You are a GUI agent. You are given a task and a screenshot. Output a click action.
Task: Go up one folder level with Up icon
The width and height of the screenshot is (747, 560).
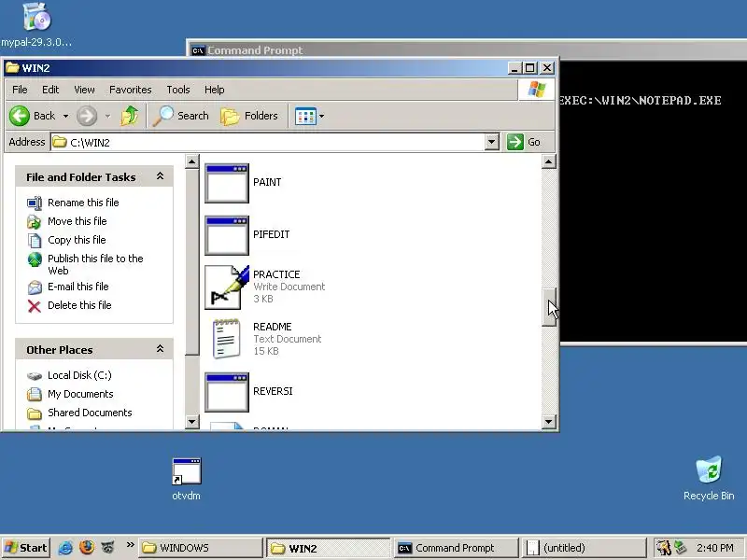pos(130,116)
